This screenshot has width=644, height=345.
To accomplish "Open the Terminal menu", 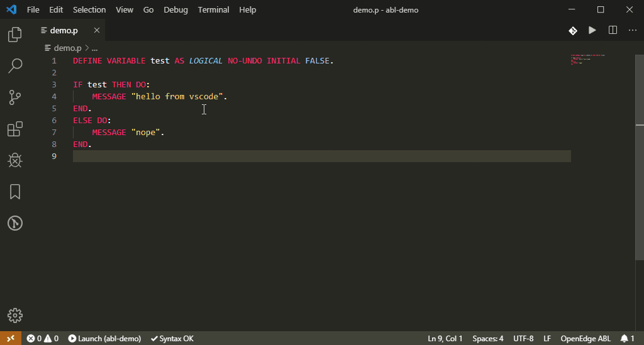I will [x=214, y=9].
